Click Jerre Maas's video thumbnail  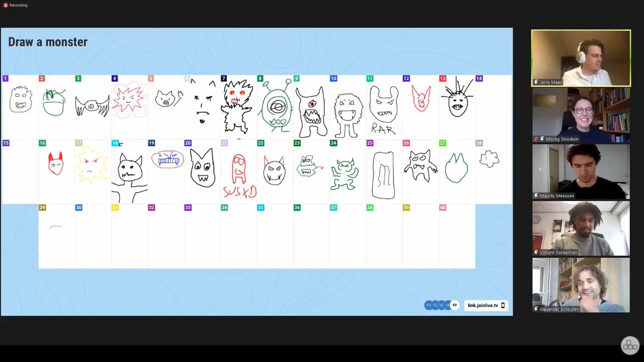point(580,58)
